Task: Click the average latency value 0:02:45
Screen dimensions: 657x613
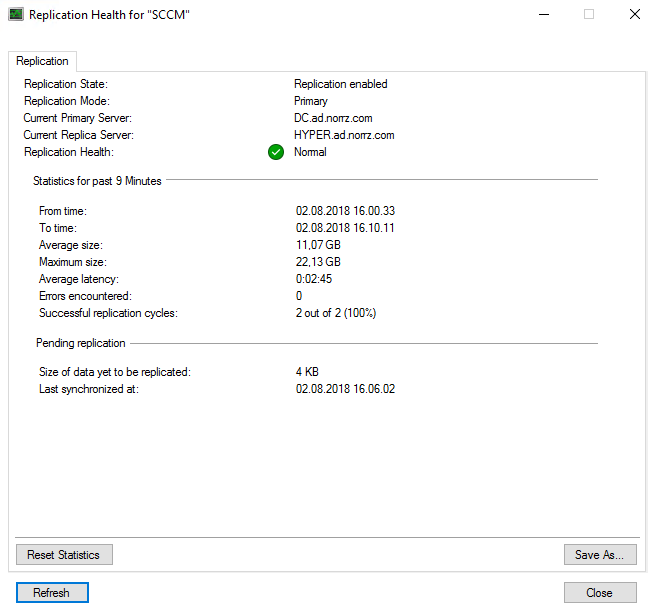Action: tap(313, 279)
